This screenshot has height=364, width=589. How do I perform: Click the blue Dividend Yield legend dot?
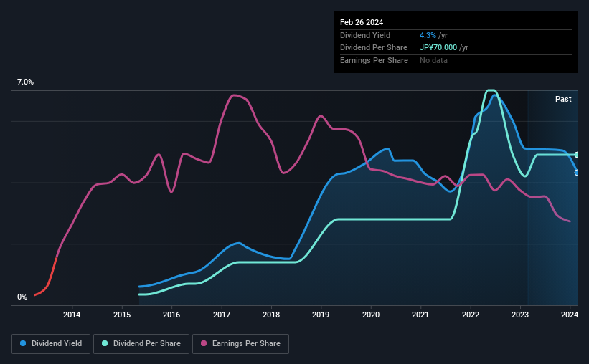[23, 343]
